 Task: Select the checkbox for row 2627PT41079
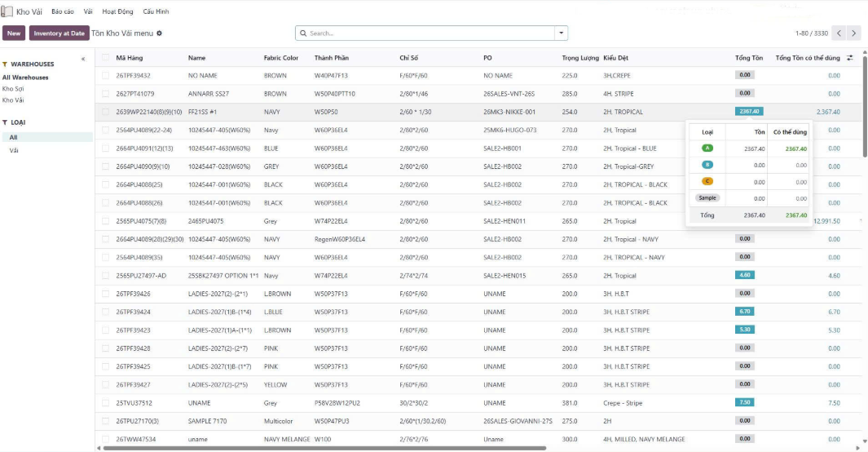106,94
